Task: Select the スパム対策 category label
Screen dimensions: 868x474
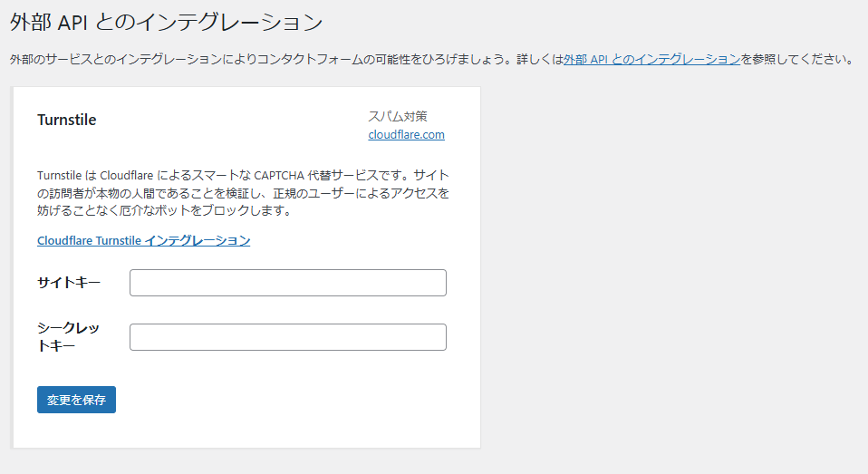Action: (x=397, y=116)
